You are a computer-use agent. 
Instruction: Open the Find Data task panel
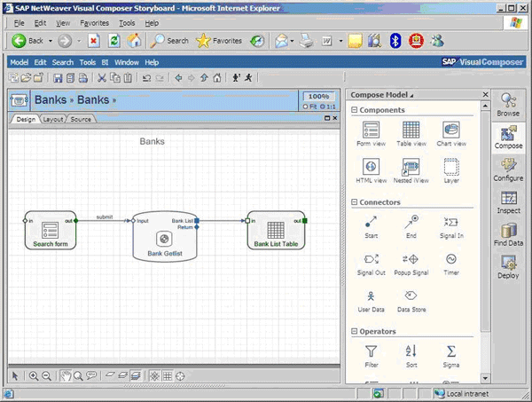pos(508,234)
